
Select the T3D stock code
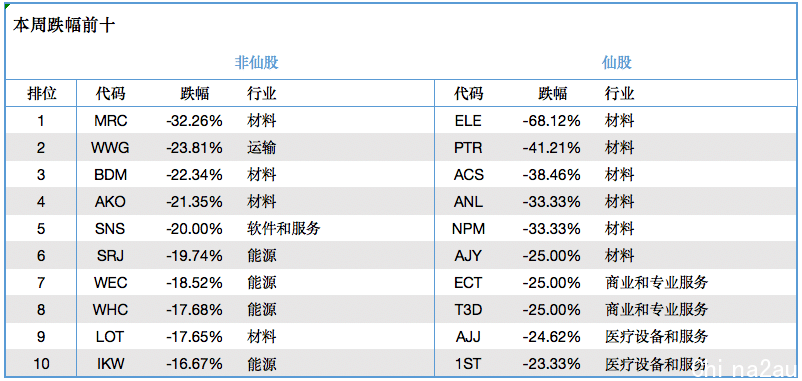click(x=468, y=310)
